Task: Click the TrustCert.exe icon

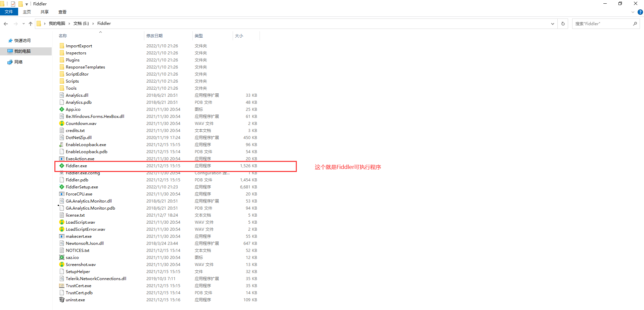Action: coord(62,285)
